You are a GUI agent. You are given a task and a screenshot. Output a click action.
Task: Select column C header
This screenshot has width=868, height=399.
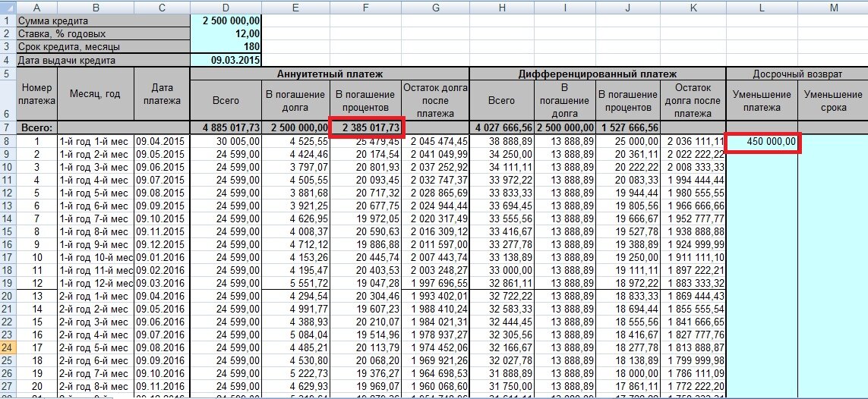(x=162, y=7)
